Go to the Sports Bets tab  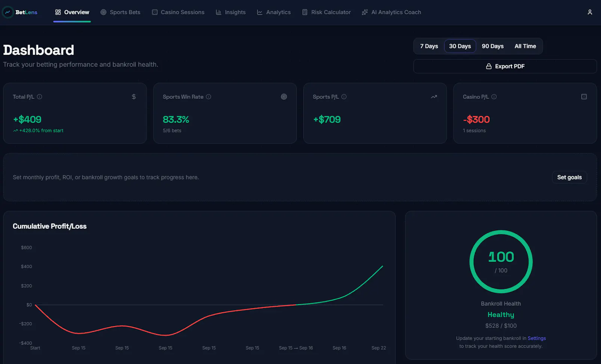point(121,12)
